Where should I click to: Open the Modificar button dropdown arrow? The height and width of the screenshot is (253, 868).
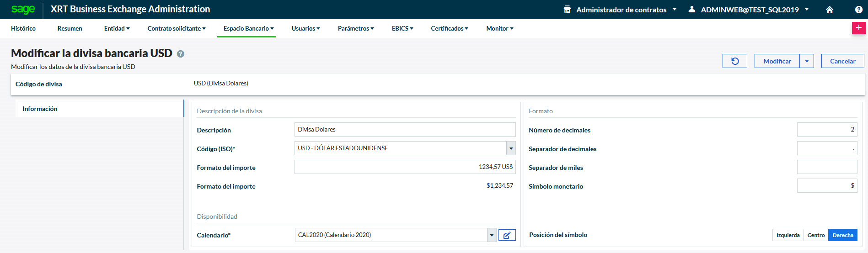[x=807, y=61]
